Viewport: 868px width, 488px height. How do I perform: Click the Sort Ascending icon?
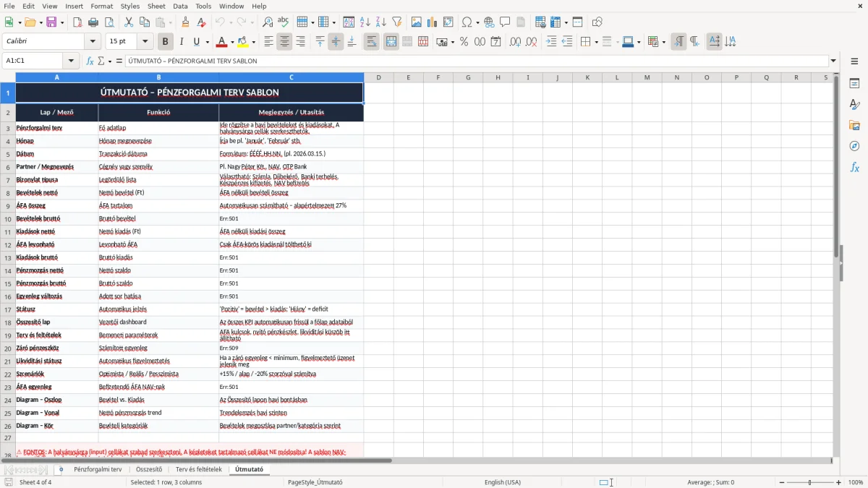pyautogui.click(x=365, y=22)
